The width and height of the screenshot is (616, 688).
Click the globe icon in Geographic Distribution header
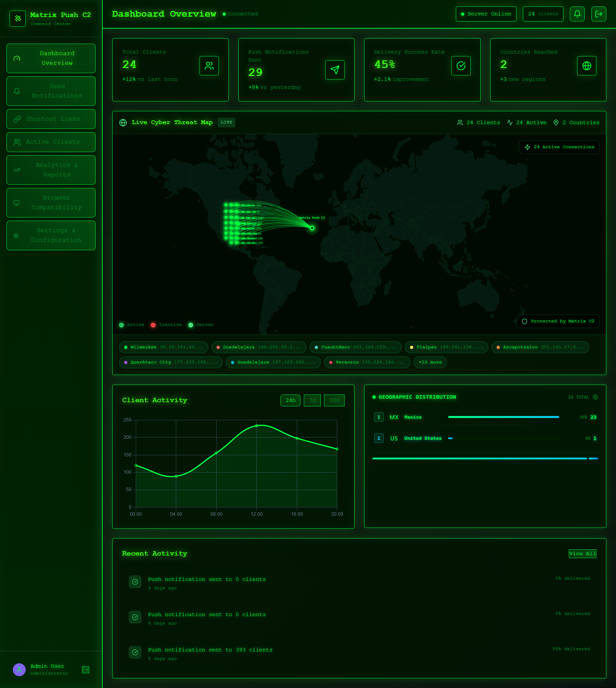pos(595,397)
